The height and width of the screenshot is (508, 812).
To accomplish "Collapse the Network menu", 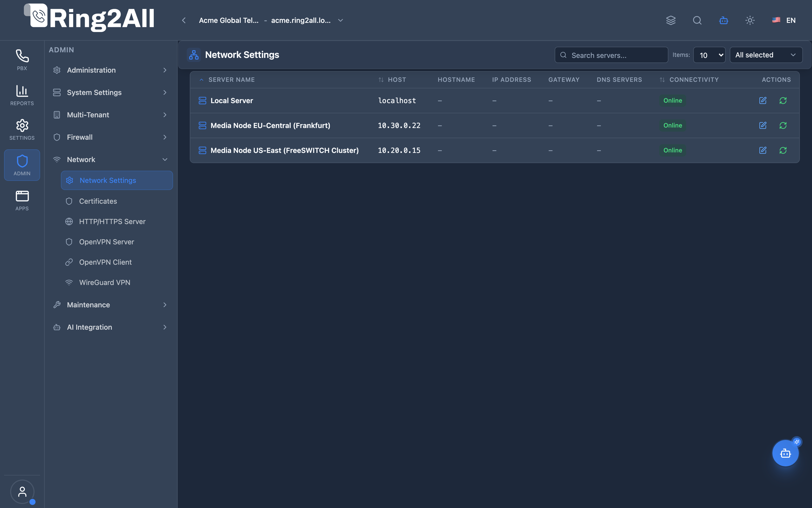I will (110, 160).
